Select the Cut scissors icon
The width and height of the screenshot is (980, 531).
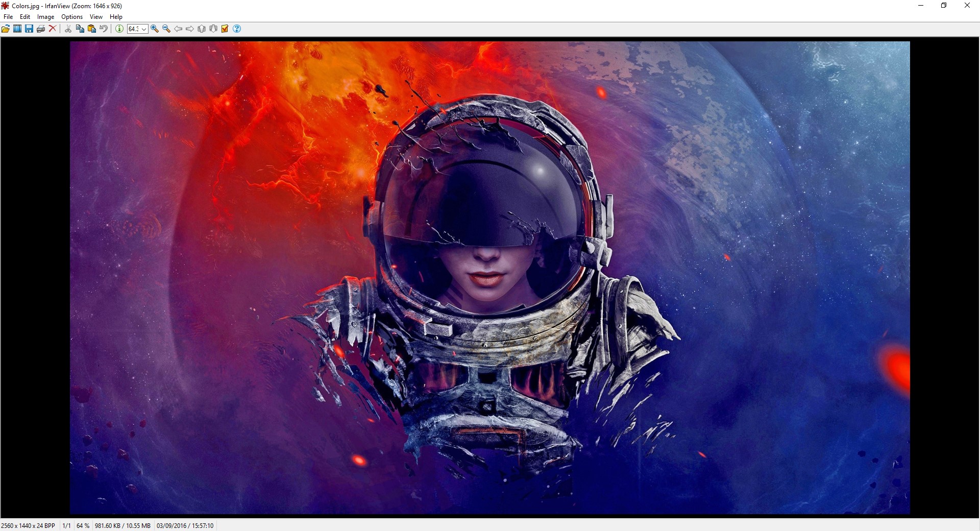tap(68, 29)
